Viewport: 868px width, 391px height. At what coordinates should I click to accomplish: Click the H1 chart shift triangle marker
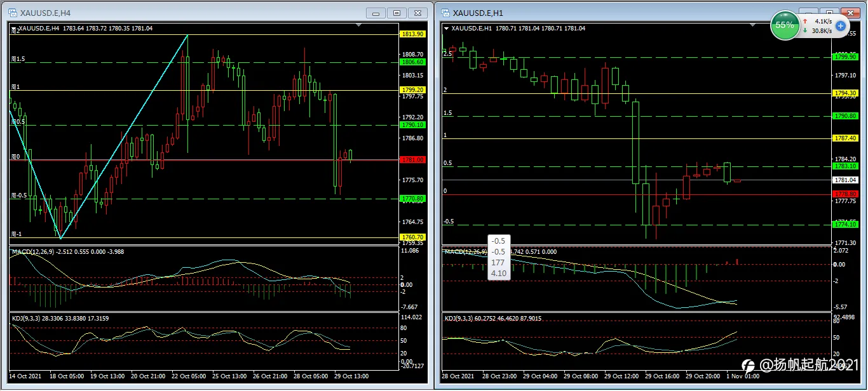point(754,25)
